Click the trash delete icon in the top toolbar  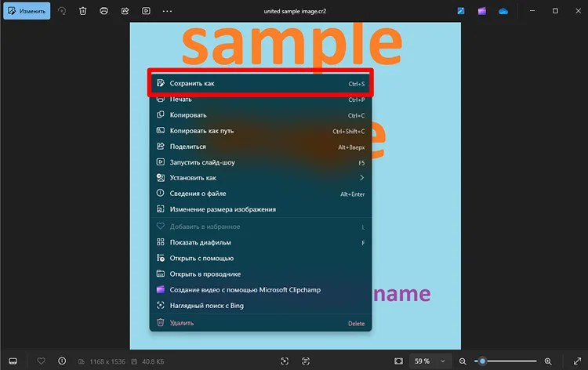click(x=83, y=12)
